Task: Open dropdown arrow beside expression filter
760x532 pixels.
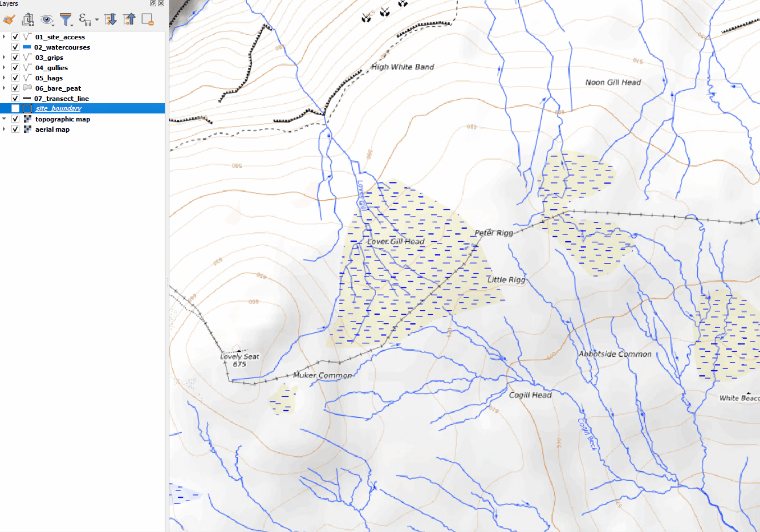Action: [x=97, y=20]
